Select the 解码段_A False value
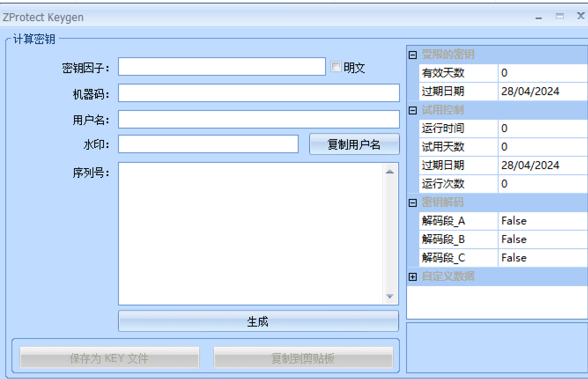The image size is (588, 379). [543, 221]
